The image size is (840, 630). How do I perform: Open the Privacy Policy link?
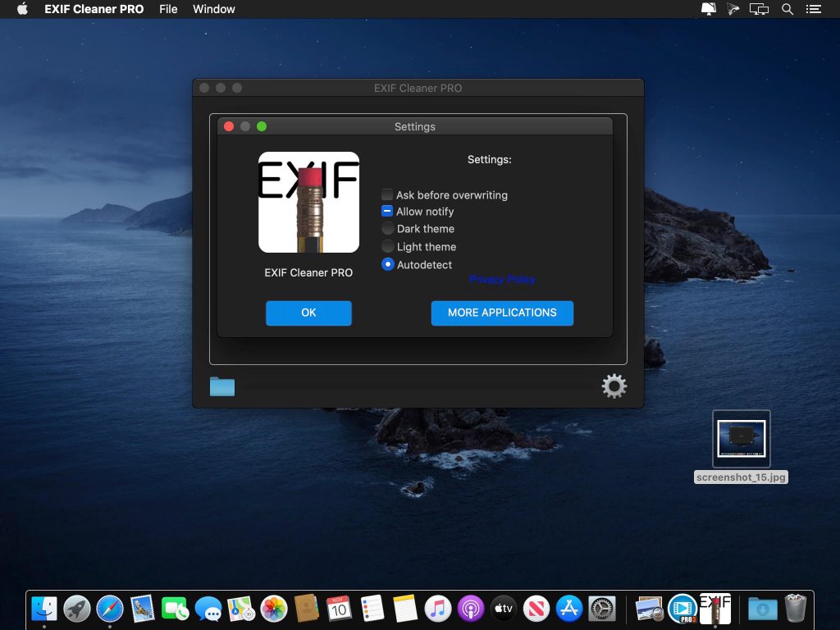[x=502, y=279]
